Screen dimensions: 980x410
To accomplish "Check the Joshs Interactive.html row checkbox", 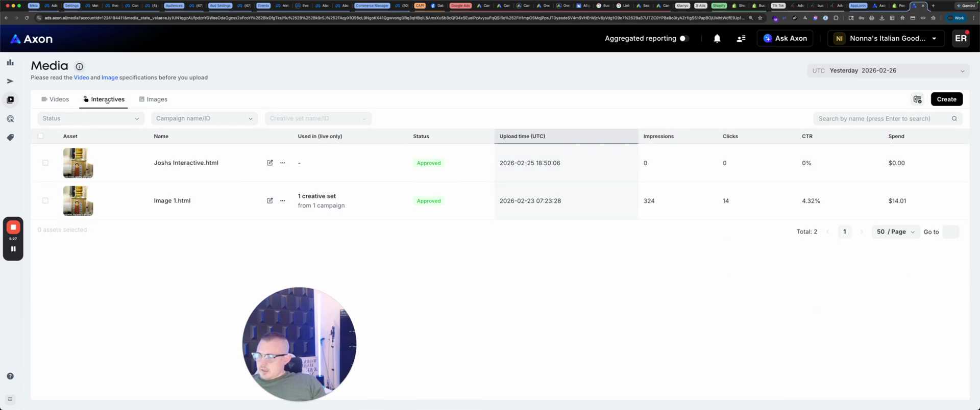I will click(45, 163).
